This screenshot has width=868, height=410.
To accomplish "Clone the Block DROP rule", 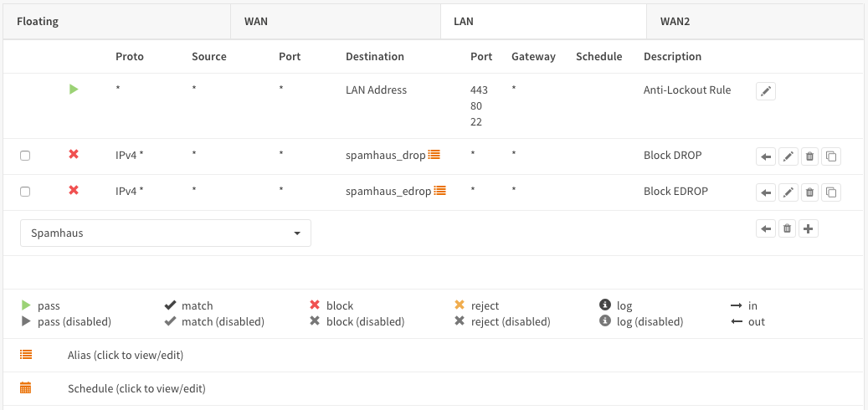I will tap(830, 156).
